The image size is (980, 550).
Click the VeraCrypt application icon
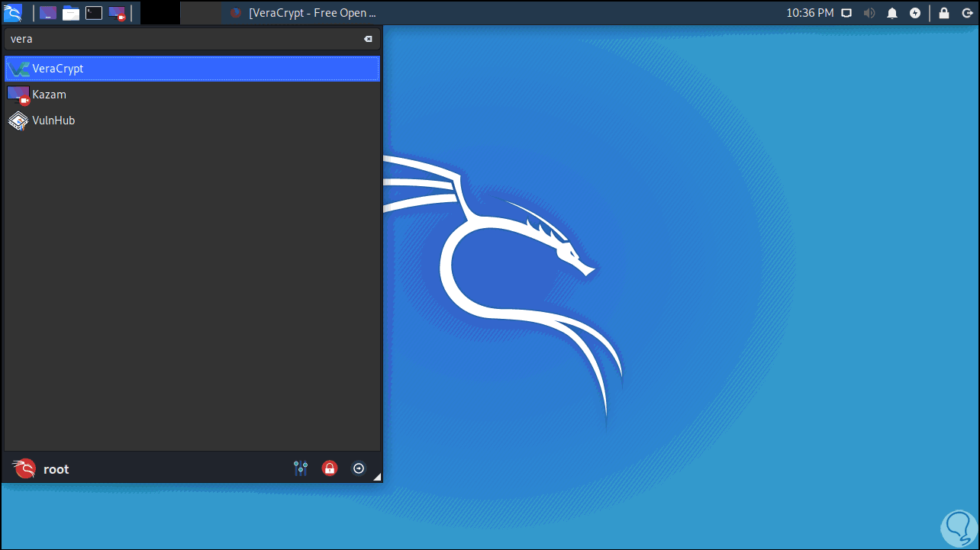coord(18,69)
